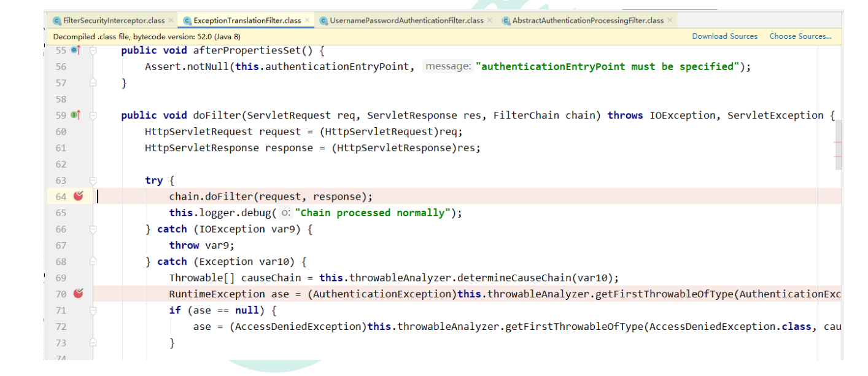Open AbstractAuthenticationProcessingFilter.class tab
The image size is (868, 376).
588,20
